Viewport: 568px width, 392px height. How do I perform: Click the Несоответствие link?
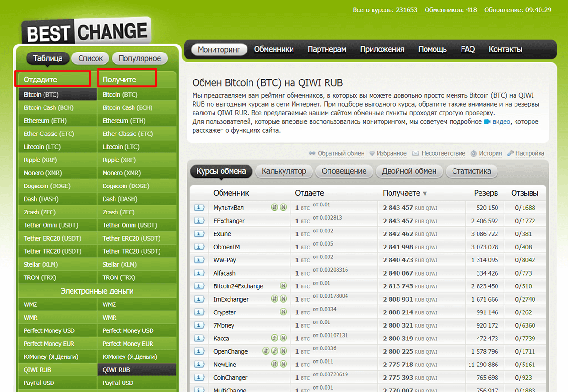tap(444, 153)
